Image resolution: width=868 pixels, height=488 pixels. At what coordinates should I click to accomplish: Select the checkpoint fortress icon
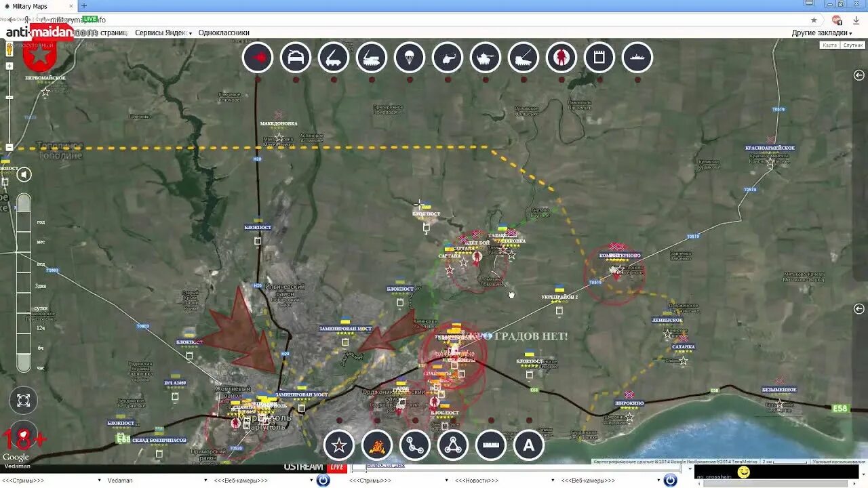tap(599, 58)
